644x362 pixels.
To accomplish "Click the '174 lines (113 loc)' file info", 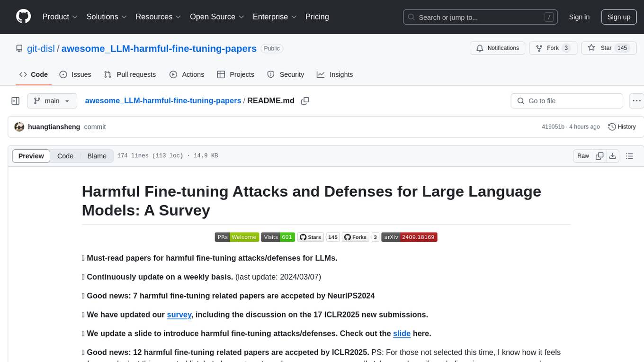I will 150,156.
